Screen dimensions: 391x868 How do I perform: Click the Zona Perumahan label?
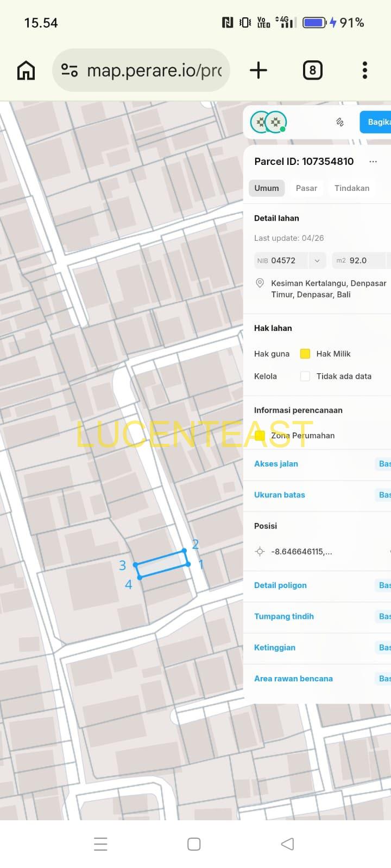(x=303, y=436)
